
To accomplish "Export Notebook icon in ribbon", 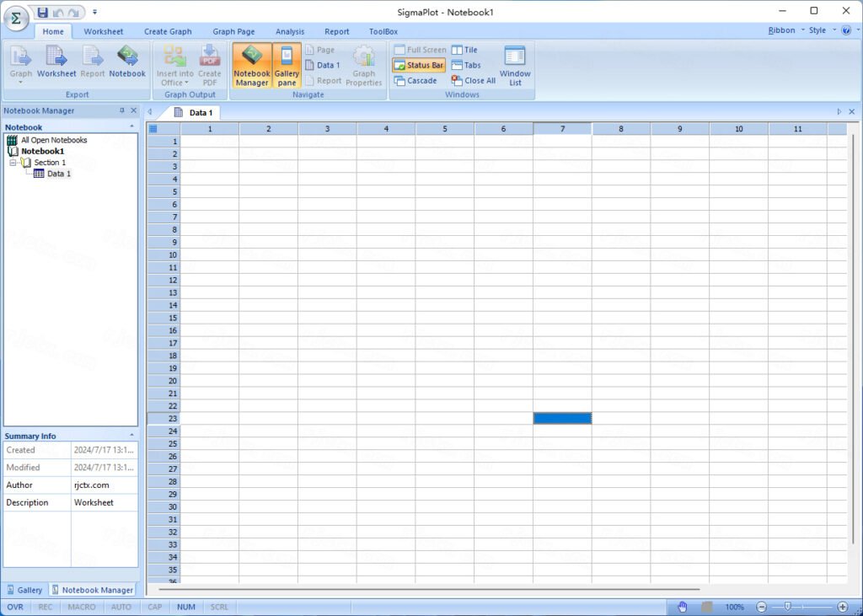I will 127,62.
